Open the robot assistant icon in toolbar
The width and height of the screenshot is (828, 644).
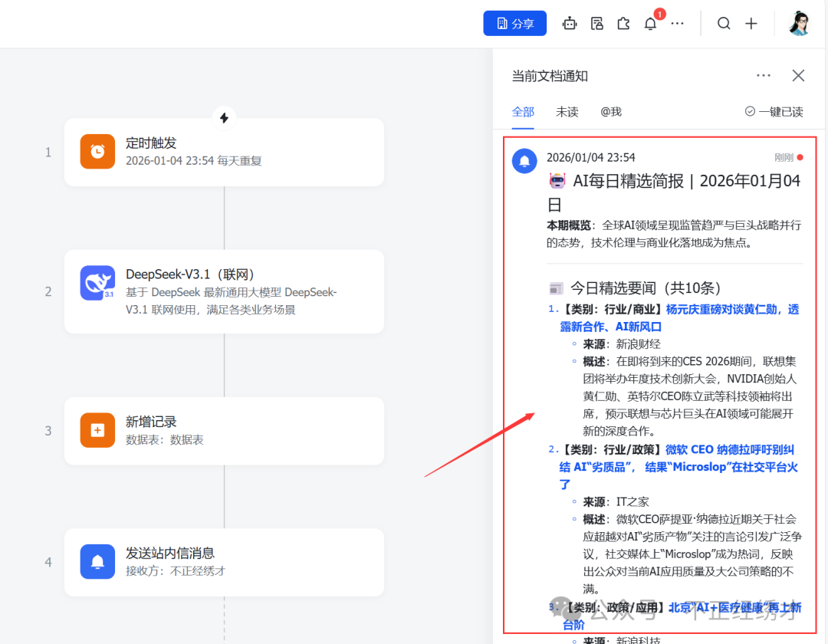(x=569, y=23)
